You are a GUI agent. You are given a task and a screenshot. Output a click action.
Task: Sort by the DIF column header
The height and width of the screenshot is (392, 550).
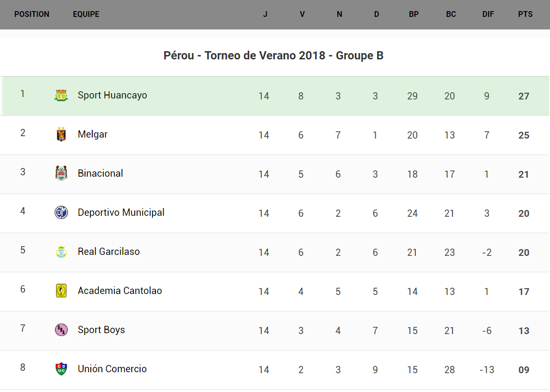point(488,14)
